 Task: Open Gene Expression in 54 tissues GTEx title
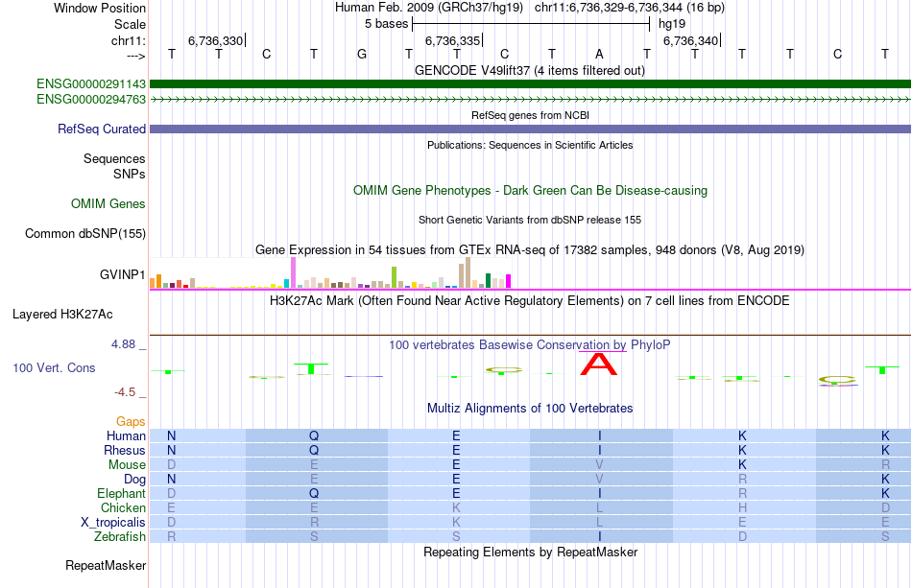[530, 249]
